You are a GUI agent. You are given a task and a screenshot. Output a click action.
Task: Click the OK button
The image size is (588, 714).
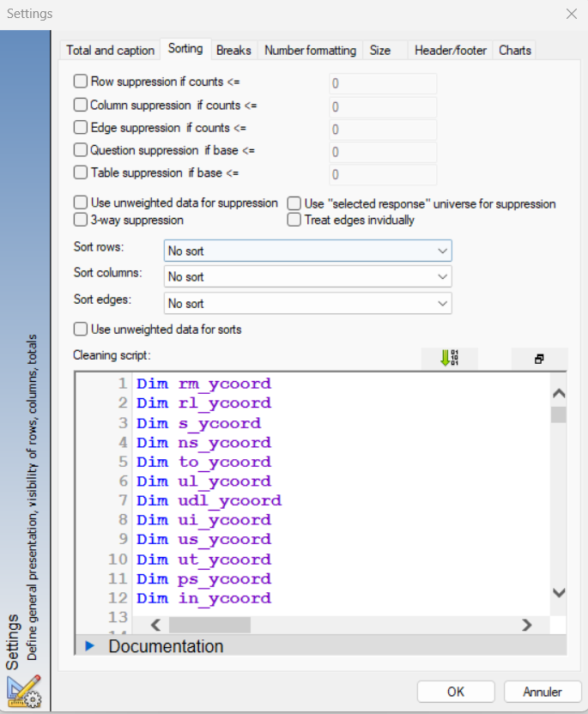point(456,692)
